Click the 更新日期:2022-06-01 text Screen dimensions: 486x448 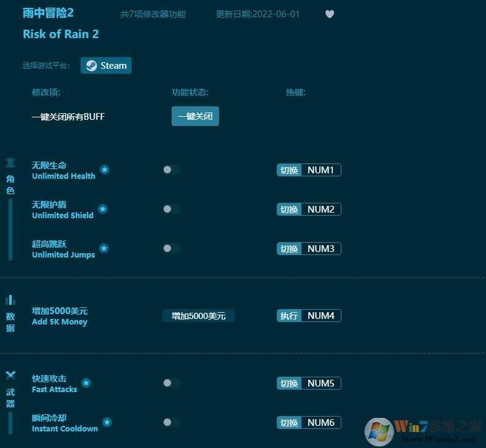click(258, 14)
